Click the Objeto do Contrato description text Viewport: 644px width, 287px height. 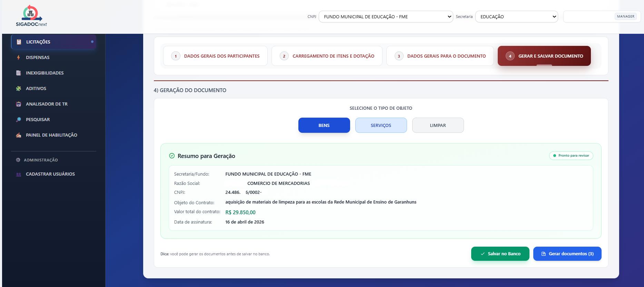click(321, 202)
